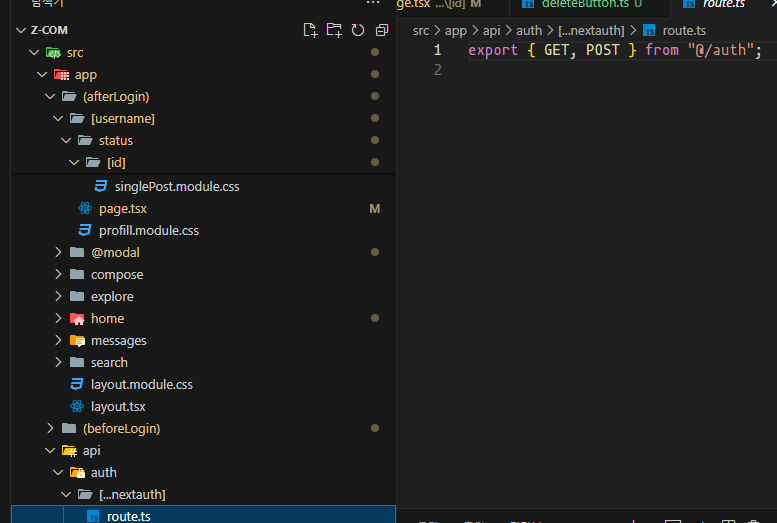The image size is (777, 523).
Task: Click the src folder icon
Action: [53, 53]
